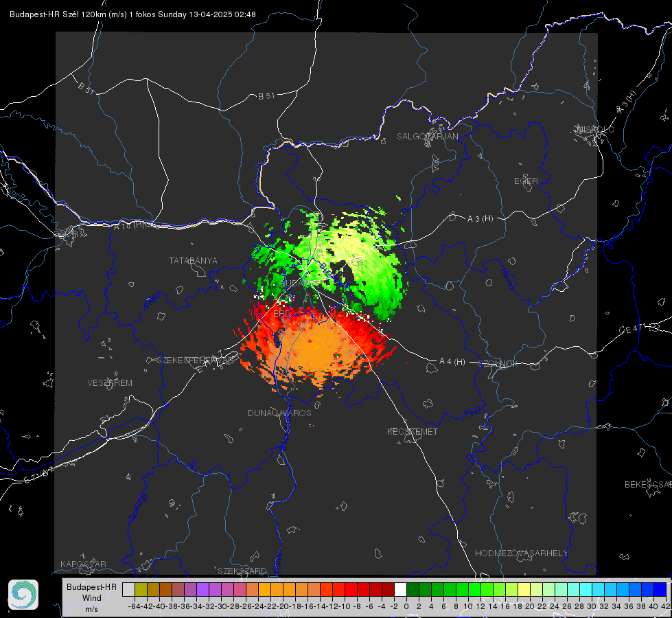Click the white swatch between -2 and 0
The height and width of the screenshot is (618, 672).
400,589
